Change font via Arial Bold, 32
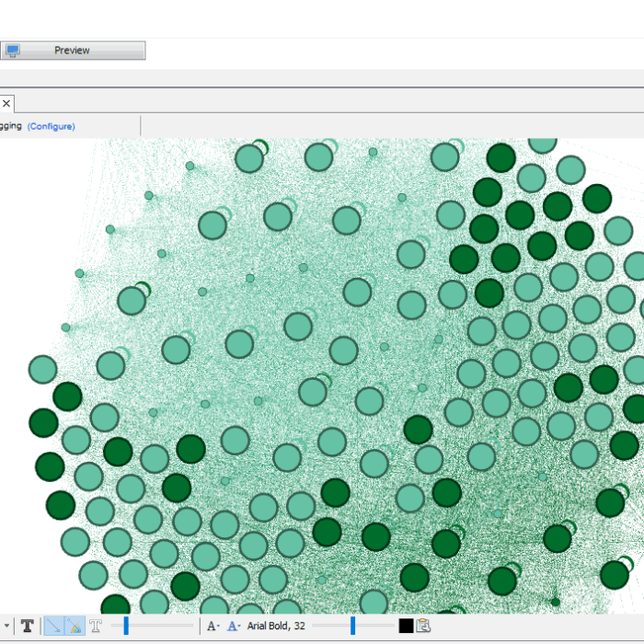The width and height of the screenshot is (644, 644). click(276, 626)
